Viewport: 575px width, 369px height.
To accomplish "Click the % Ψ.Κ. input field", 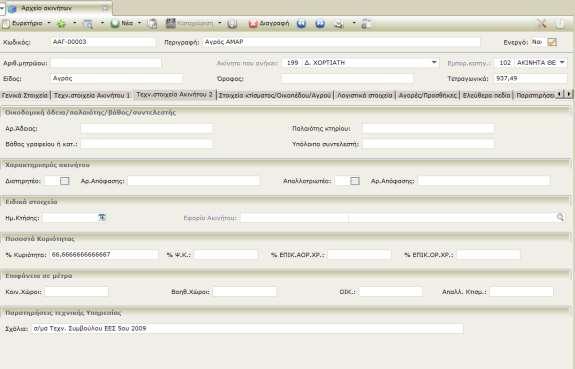I will click(226, 255).
